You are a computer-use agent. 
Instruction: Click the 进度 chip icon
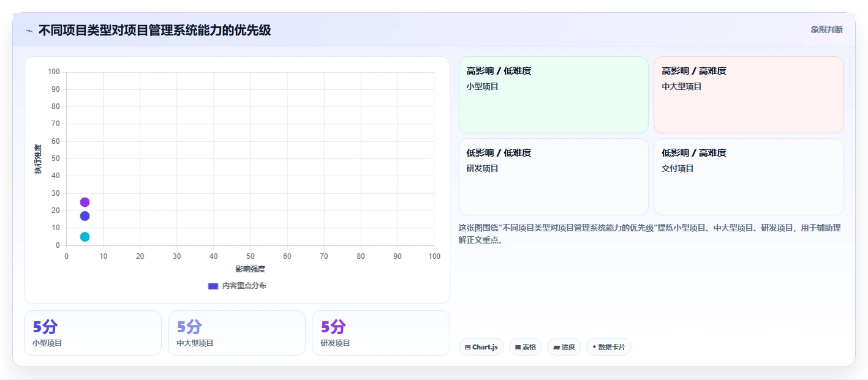(556, 347)
